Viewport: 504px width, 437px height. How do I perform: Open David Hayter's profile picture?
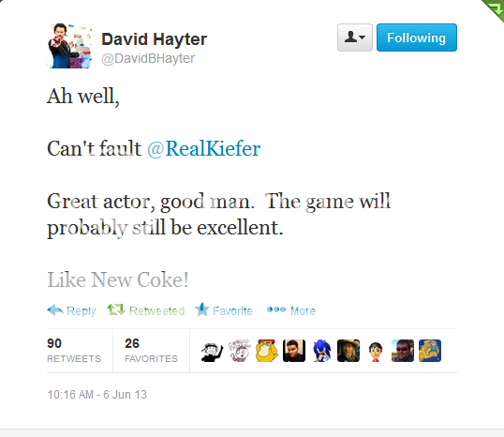tap(69, 46)
